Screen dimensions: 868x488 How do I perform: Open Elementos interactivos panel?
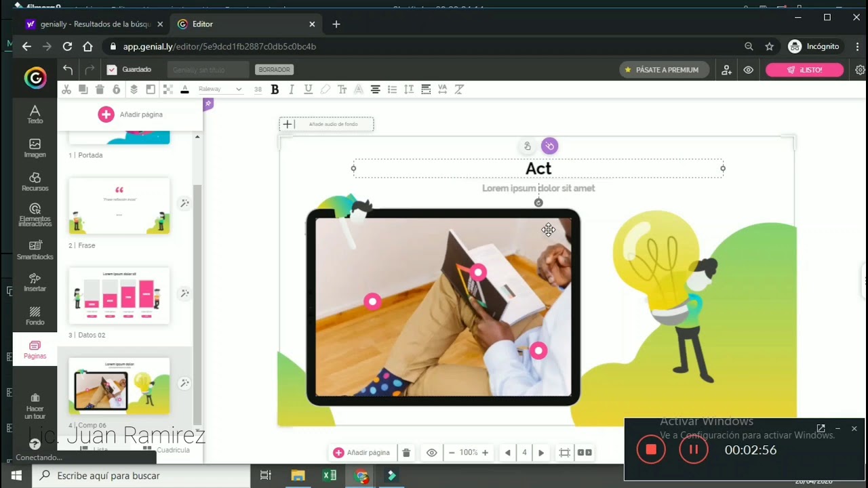coord(35,215)
